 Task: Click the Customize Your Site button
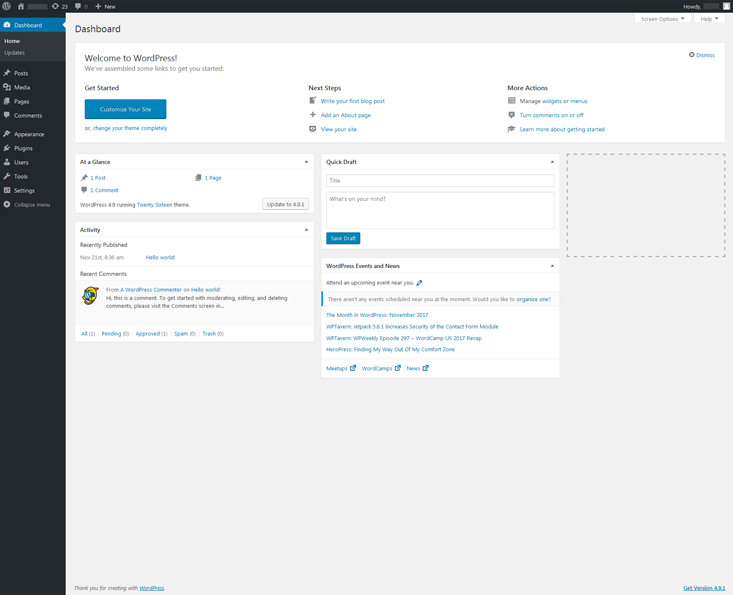click(125, 109)
